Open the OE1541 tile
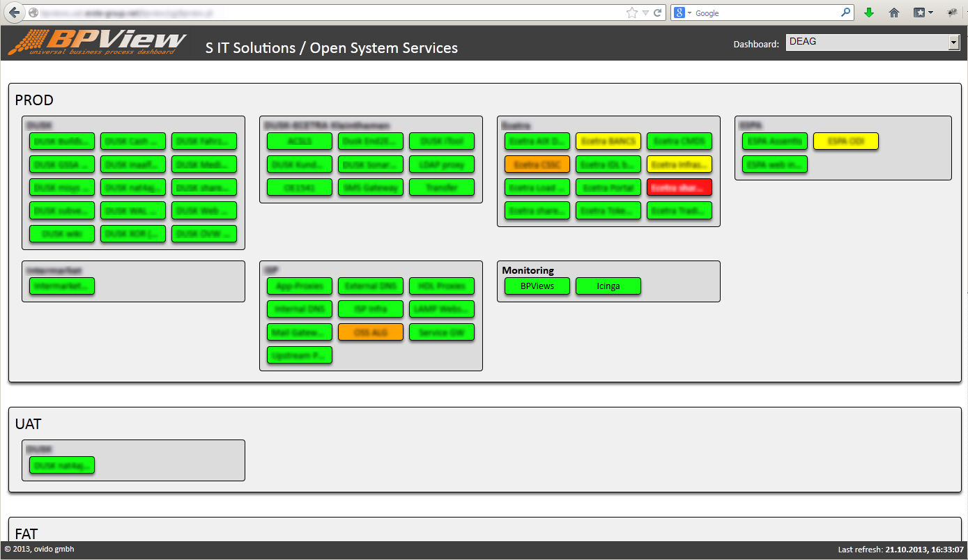The image size is (968, 560). (x=300, y=187)
